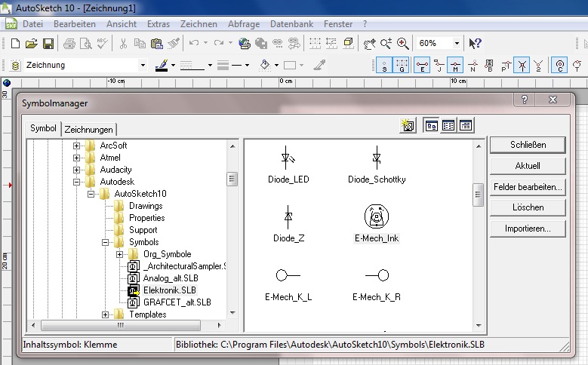Cut selection with scissors icon

tap(123, 44)
